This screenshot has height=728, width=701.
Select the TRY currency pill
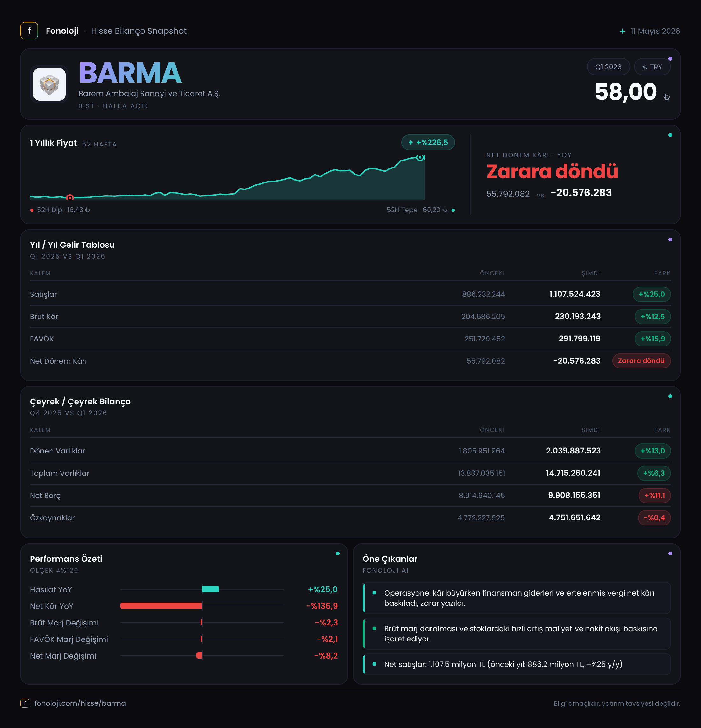[x=652, y=67]
